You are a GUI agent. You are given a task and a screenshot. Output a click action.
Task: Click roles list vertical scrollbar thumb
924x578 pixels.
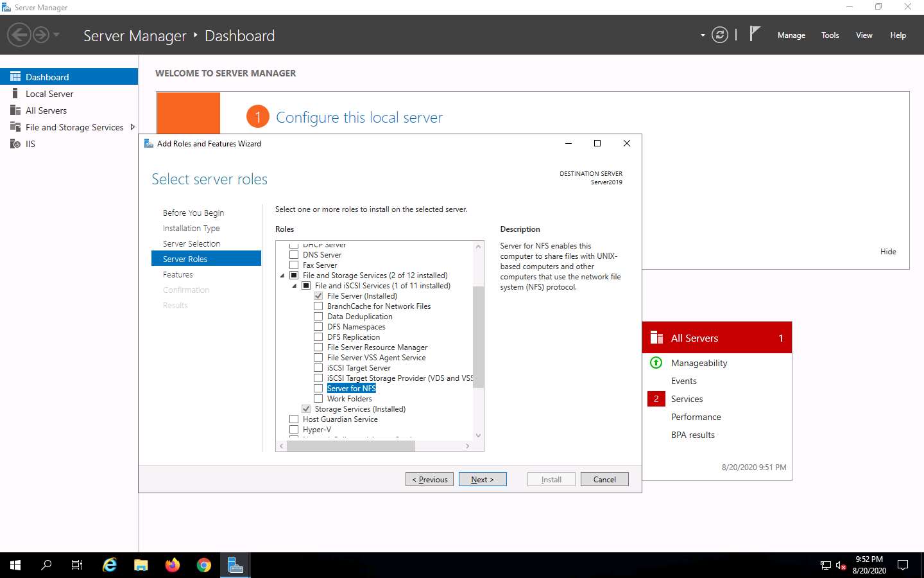pyautogui.click(x=478, y=337)
